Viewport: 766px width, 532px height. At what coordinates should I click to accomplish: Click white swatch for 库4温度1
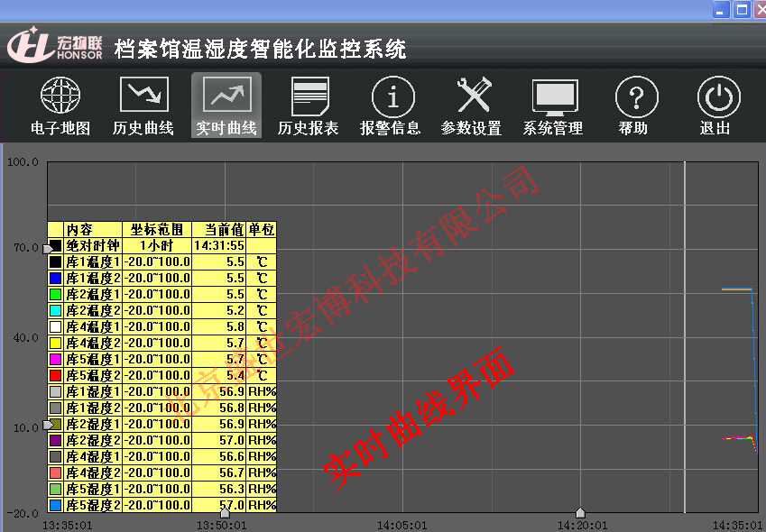pyautogui.click(x=56, y=326)
